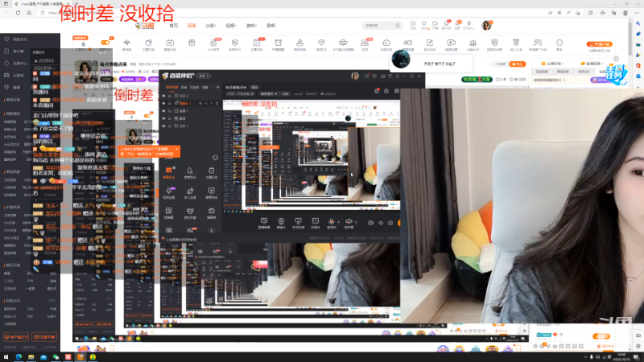Toggle eye visibility of first source row
Screen dimensions: 644x362
coord(163,96)
